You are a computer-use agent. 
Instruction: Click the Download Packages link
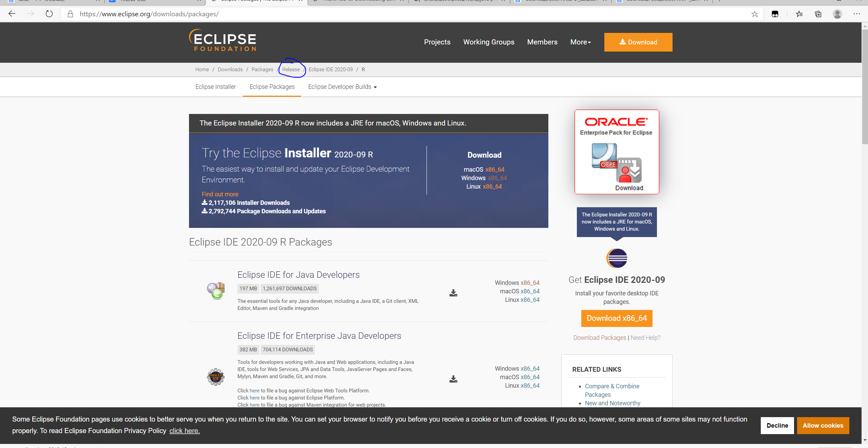[600, 338]
